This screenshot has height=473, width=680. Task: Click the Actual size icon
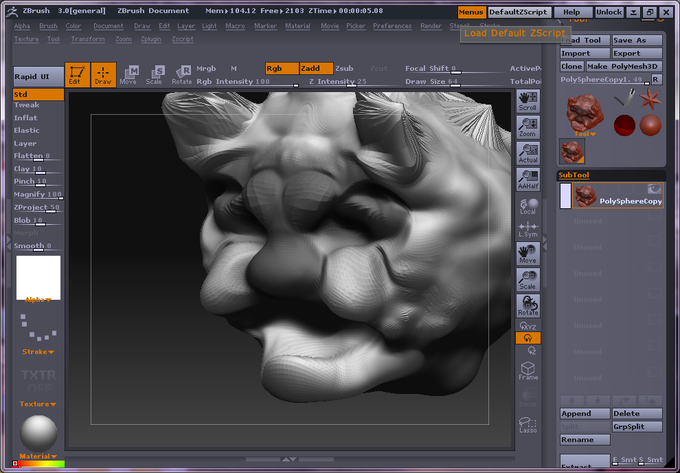tap(528, 153)
